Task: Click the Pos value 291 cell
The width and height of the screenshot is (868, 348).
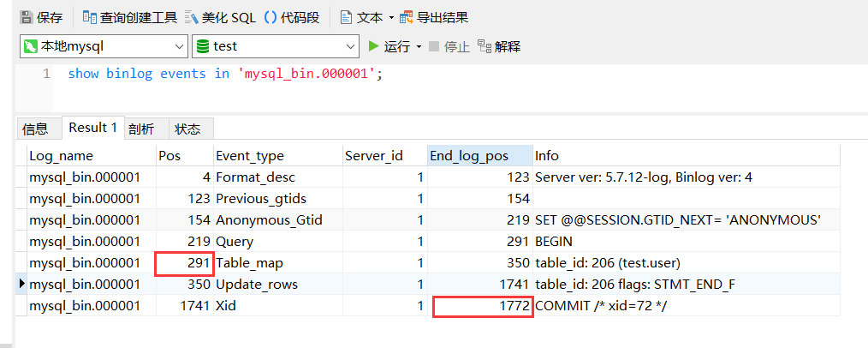Action: (185, 263)
